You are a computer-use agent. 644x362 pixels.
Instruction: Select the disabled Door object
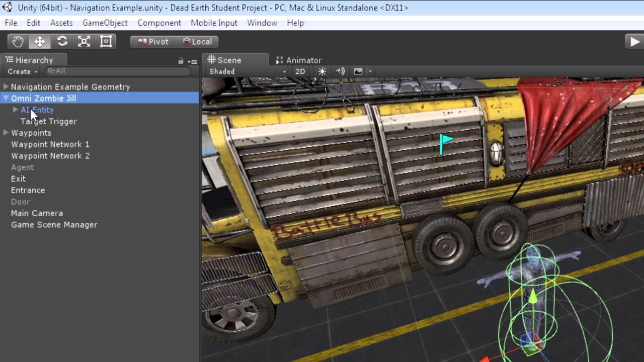pyautogui.click(x=21, y=202)
